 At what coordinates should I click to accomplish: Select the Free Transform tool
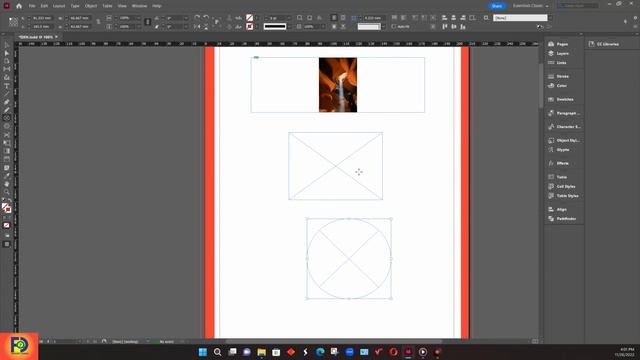pos(7,143)
